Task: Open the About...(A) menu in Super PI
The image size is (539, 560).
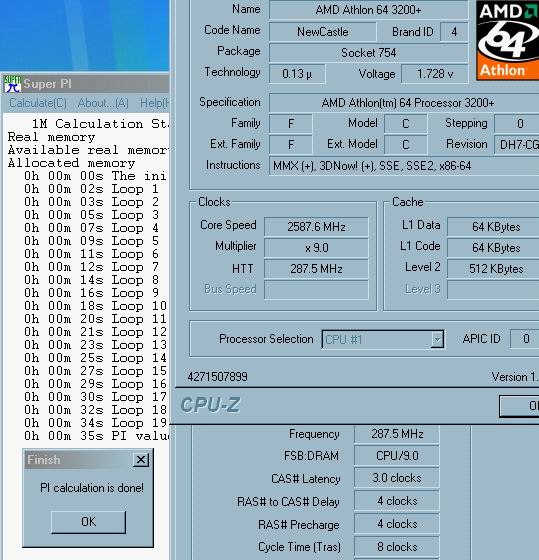Action: click(103, 103)
